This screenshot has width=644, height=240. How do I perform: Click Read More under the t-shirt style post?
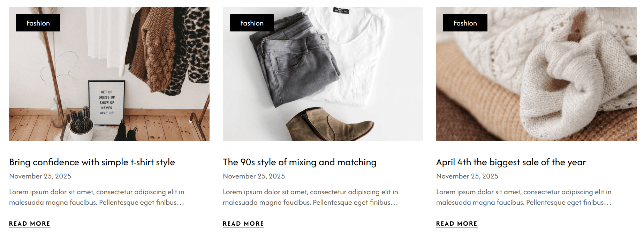pos(30,224)
